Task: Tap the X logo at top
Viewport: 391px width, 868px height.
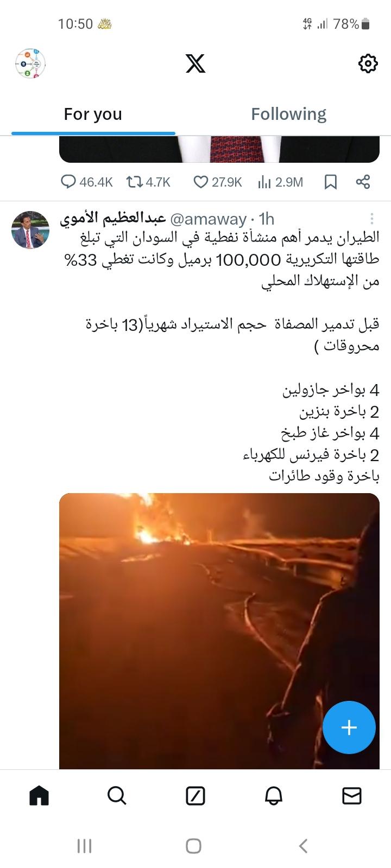Action: (x=195, y=63)
